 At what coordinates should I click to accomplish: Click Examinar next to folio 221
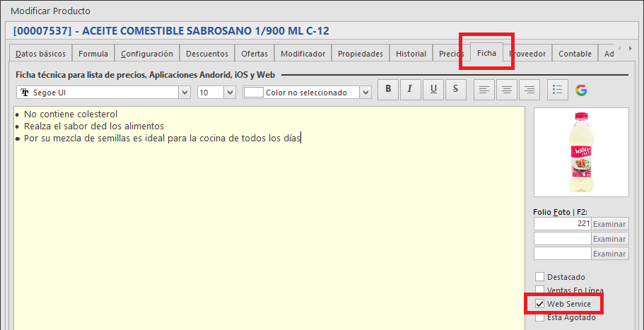pos(609,224)
